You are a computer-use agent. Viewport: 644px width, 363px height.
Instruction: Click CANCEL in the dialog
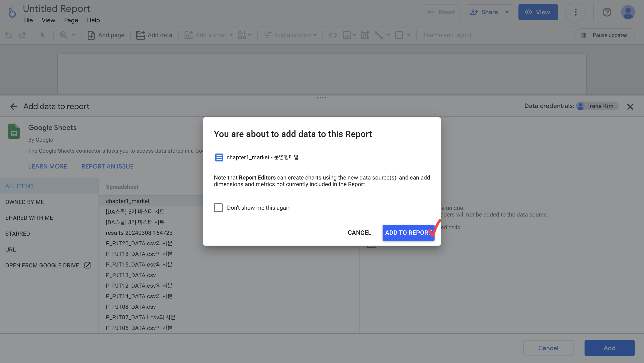pyautogui.click(x=359, y=233)
